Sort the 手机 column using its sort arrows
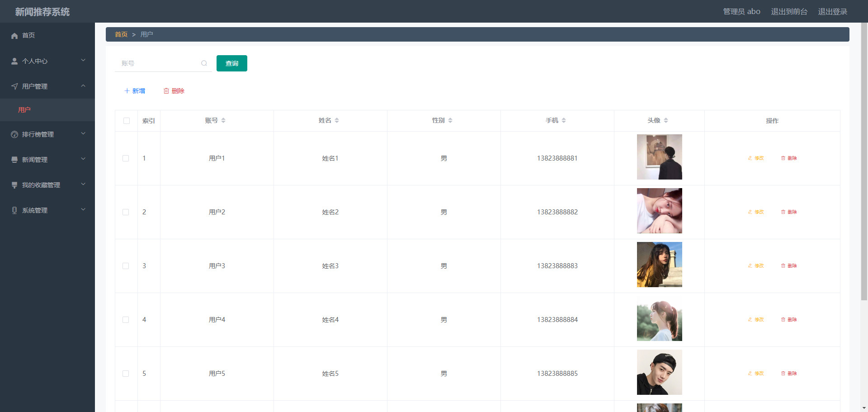 point(564,120)
